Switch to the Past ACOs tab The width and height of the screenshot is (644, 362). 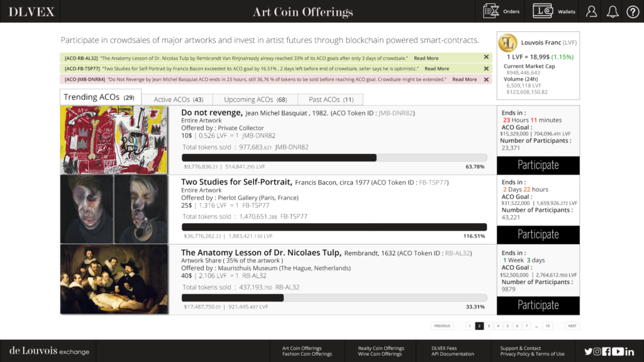(331, 99)
